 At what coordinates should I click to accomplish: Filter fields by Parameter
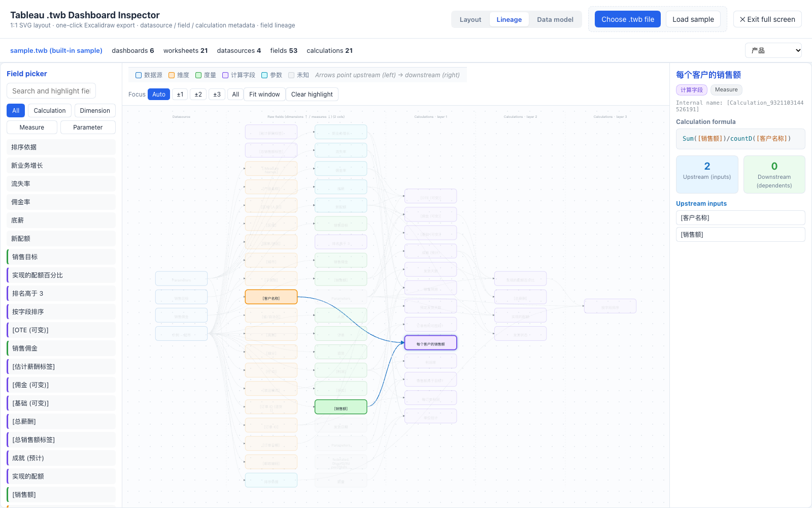tap(88, 128)
